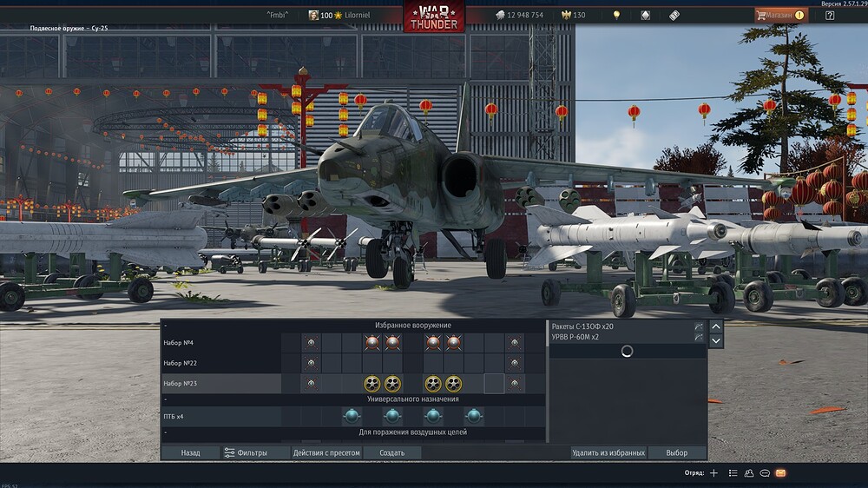Open the list icon in bottom bar

733,473
